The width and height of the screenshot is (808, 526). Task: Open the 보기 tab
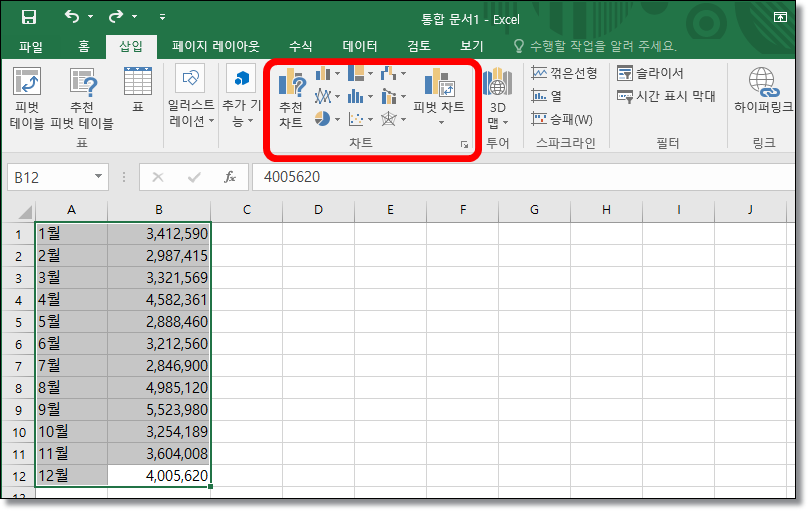(472, 46)
